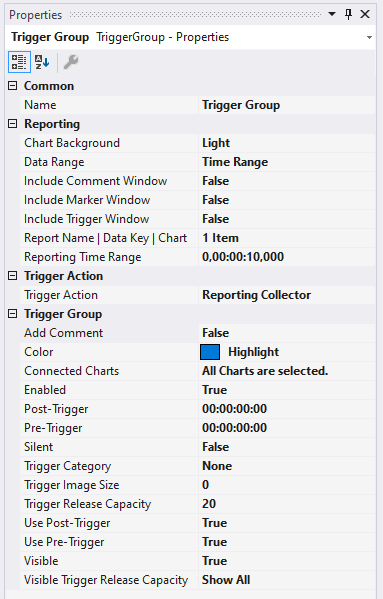Image resolution: width=383 pixels, height=599 pixels.
Task: Edit the Post-Trigger time value
Action: [x=234, y=409]
